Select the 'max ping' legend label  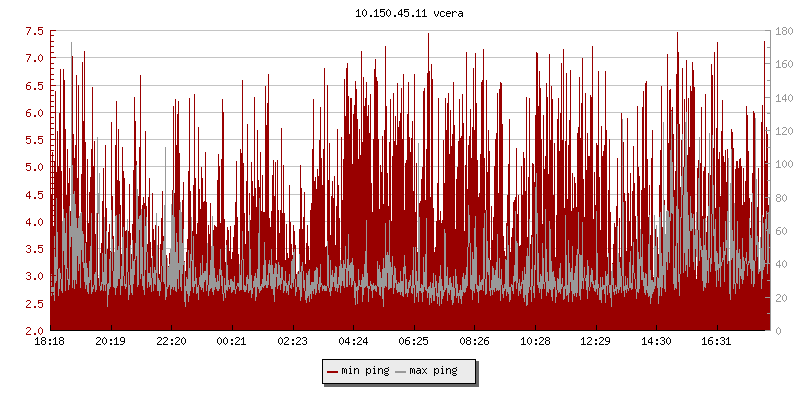[x=434, y=371]
